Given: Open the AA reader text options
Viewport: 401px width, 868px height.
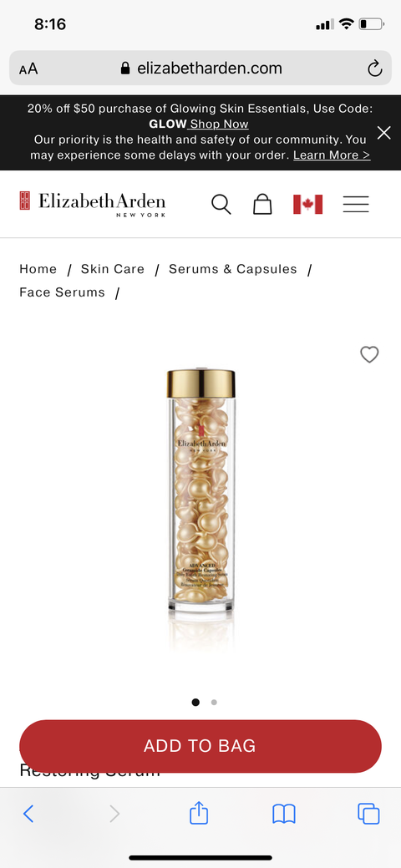Looking at the screenshot, I should coord(28,69).
